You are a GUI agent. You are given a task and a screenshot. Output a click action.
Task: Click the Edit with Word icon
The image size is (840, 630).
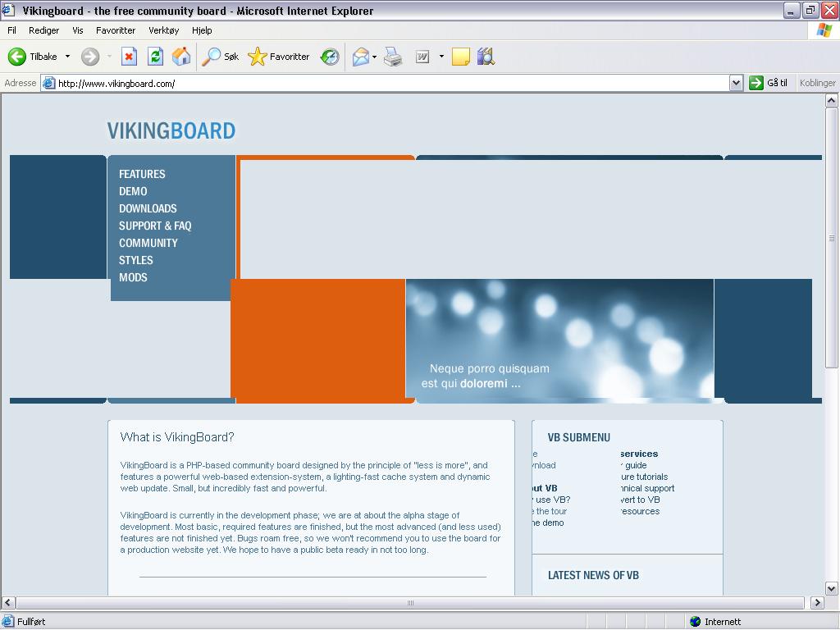pos(422,57)
